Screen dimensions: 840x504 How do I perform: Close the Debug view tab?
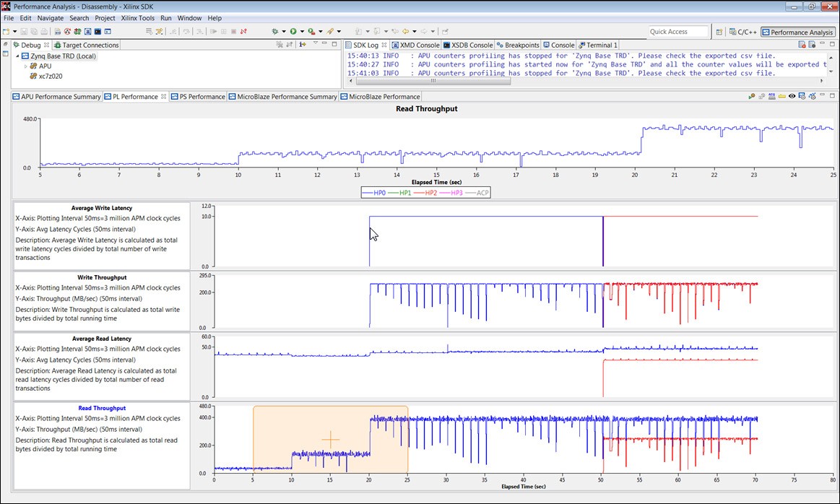point(47,45)
